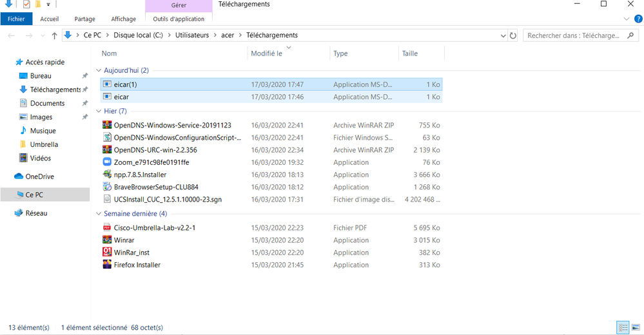
Task: Click the UCSInstall_CUC disc image icon
Action: click(x=107, y=199)
